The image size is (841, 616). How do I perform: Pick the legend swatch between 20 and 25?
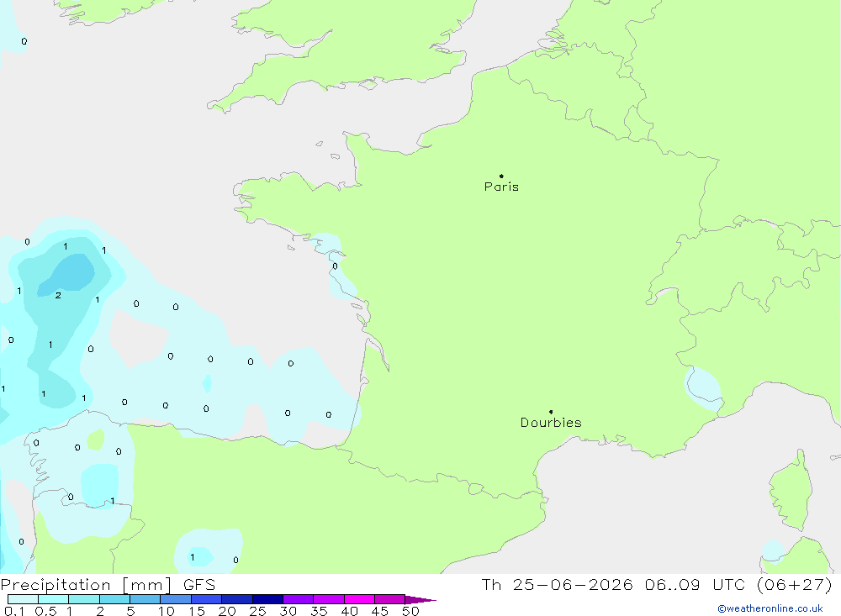(236, 599)
